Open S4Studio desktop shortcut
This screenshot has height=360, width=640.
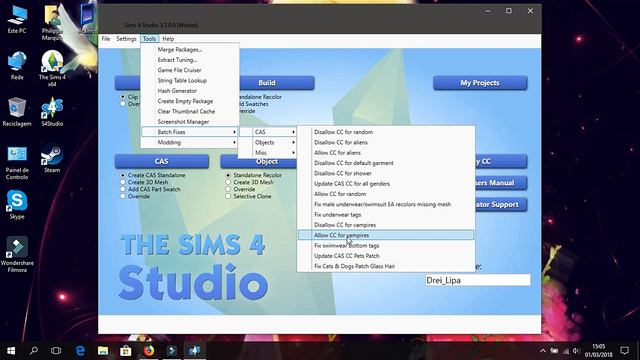[52, 112]
